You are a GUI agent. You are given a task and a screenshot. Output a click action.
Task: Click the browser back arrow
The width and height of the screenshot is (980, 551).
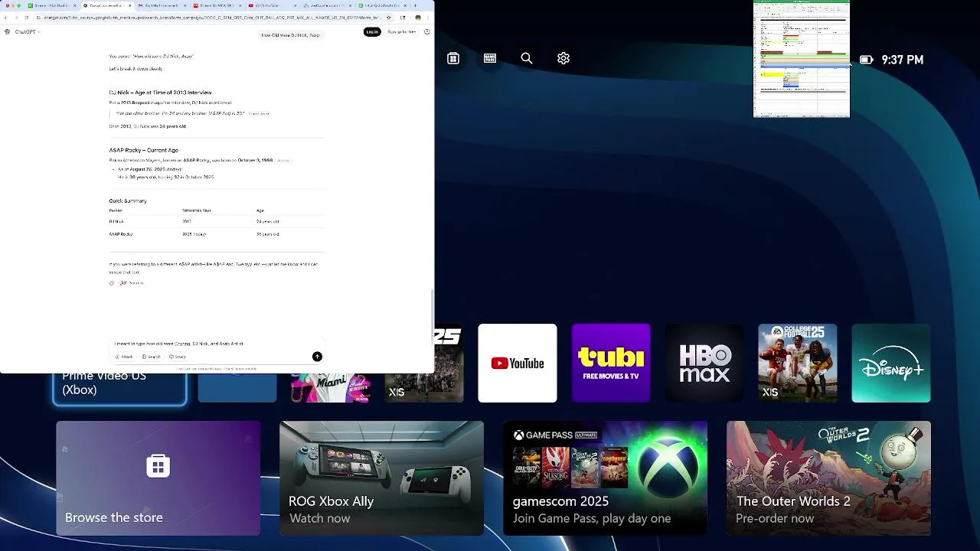[6, 17]
